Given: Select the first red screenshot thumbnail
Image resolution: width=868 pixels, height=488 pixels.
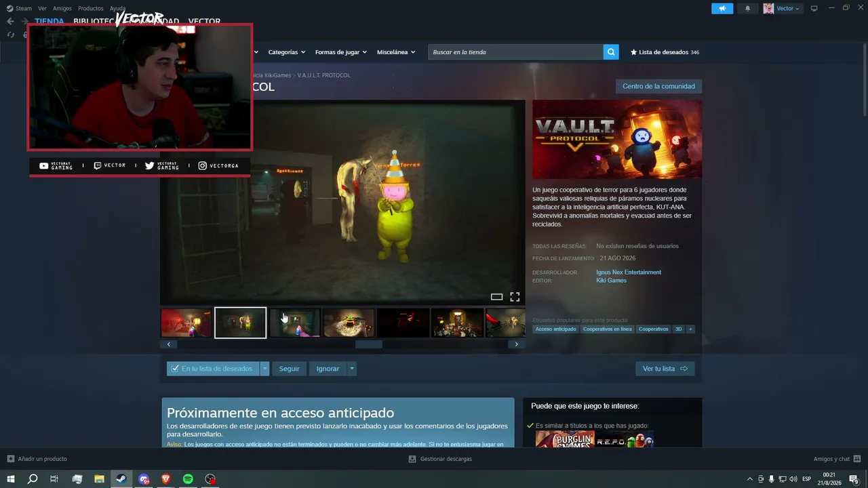Looking at the screenshot, I should tap(186, 323).
